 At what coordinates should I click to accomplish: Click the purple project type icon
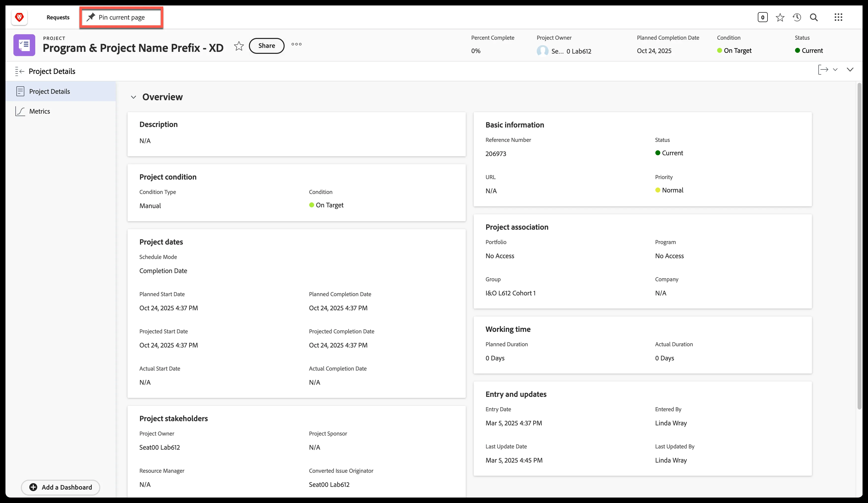24,45
